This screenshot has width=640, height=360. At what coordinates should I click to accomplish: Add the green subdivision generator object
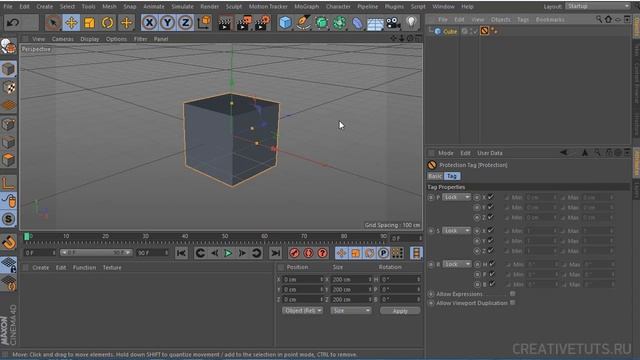(x=322, y=23)
